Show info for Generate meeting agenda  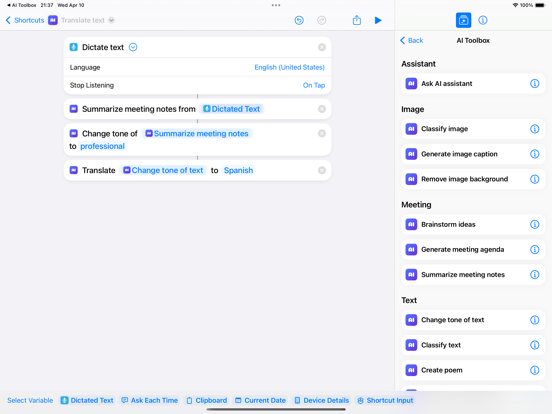click(x=534, y=250)
